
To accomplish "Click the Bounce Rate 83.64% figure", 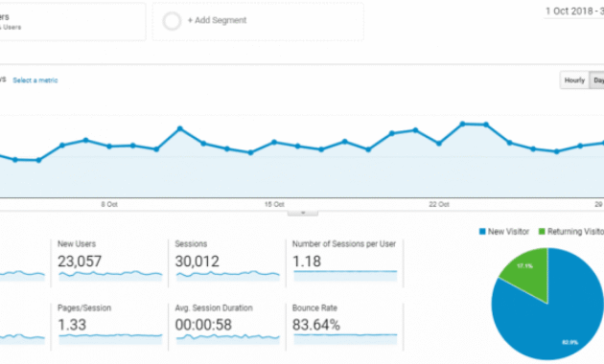I will [x=315, y=325].
